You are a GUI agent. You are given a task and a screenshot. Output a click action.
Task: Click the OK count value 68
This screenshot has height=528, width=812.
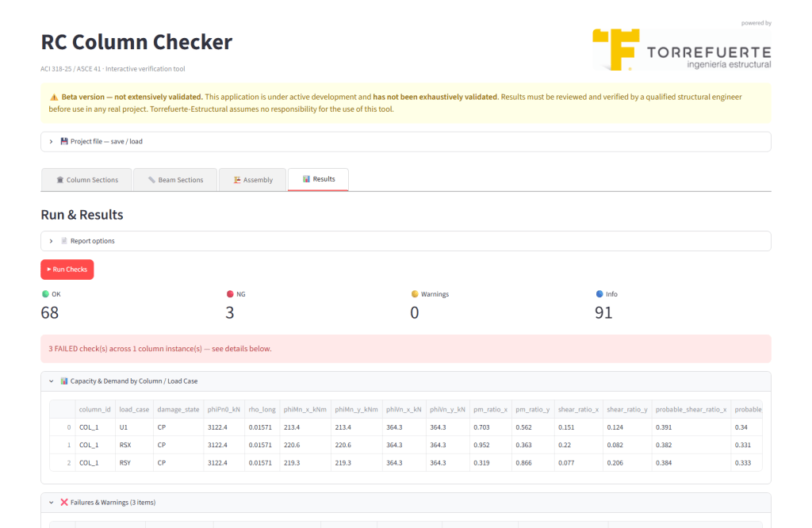(x=50, y=312)
